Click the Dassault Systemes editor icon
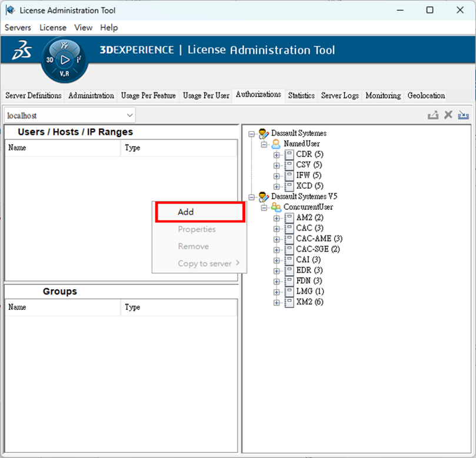 264,133
